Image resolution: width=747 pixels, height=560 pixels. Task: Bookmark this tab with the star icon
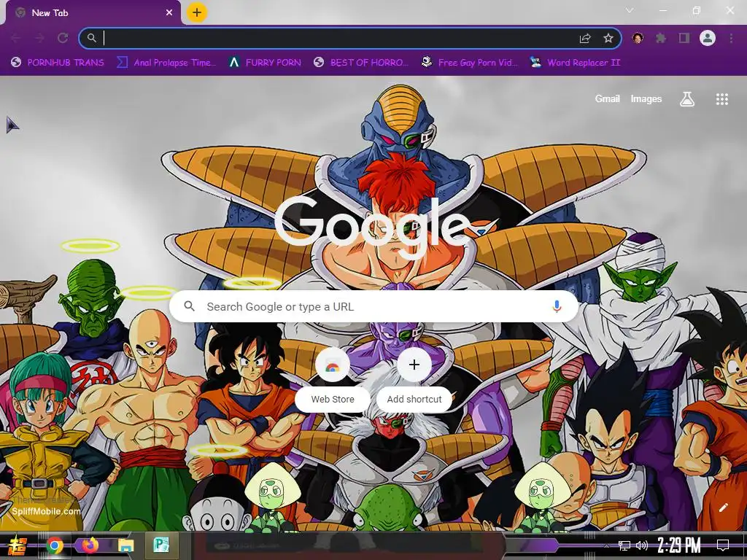[608, 38]
